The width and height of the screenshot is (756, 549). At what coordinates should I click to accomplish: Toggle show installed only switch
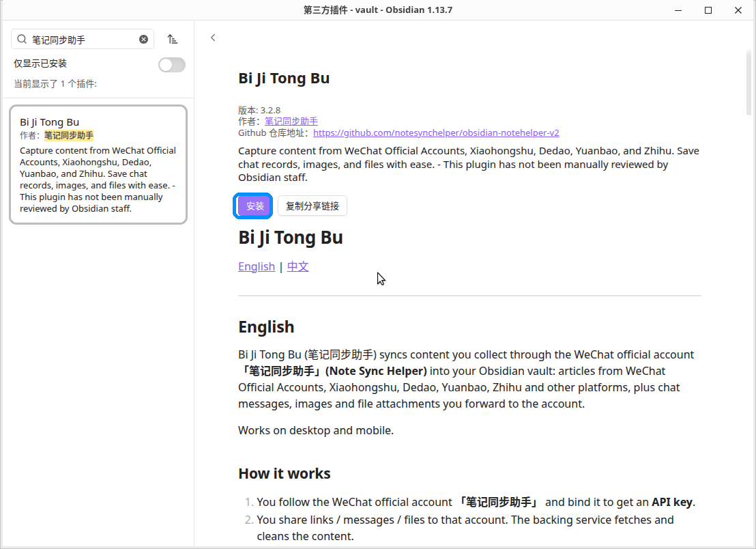(x=172, y=65)
